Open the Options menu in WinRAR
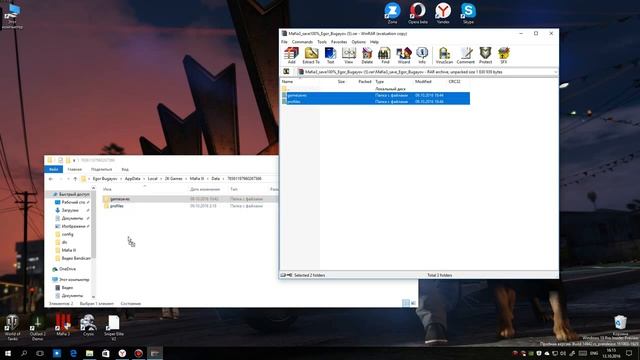The height and width of the screenshot is (360, 640). [359, 42]
